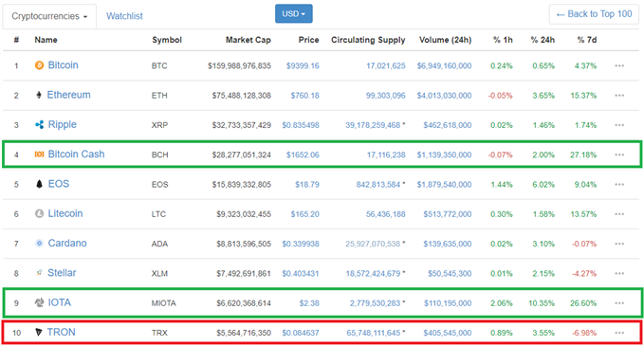Open the Litecoin name link
Image resolution: width=644 pixels, height=346 pixels.
pyautogui.click(x=65, y=213)
